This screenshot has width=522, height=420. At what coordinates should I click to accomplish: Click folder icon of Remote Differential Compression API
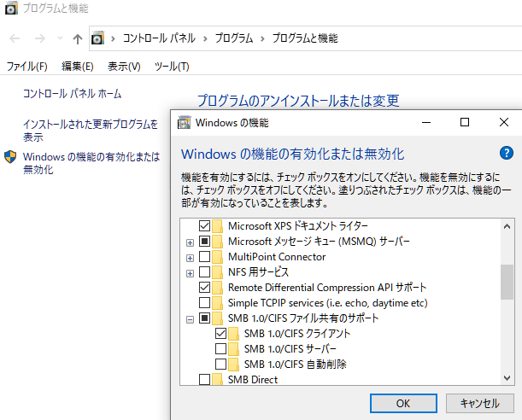[x=217, y=288]
